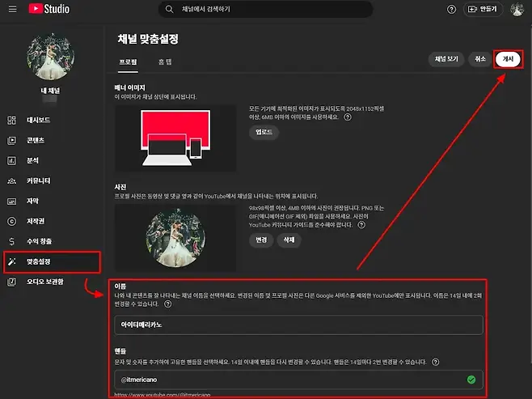The height and width of the screenshot is (399, 532).
Task: Click the channel avatar in the sidebar
Action: pyautogui.click(x=50, y=57)
